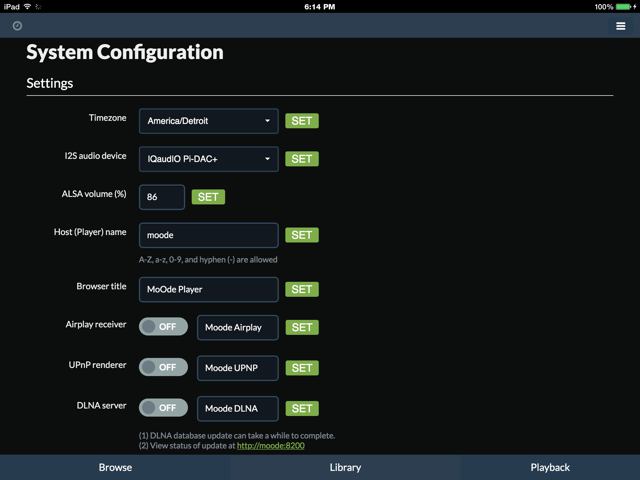The width and height of the screenshot is (640, 480).
Task: Click SET for DLNA server
Action: pos(302,408)
